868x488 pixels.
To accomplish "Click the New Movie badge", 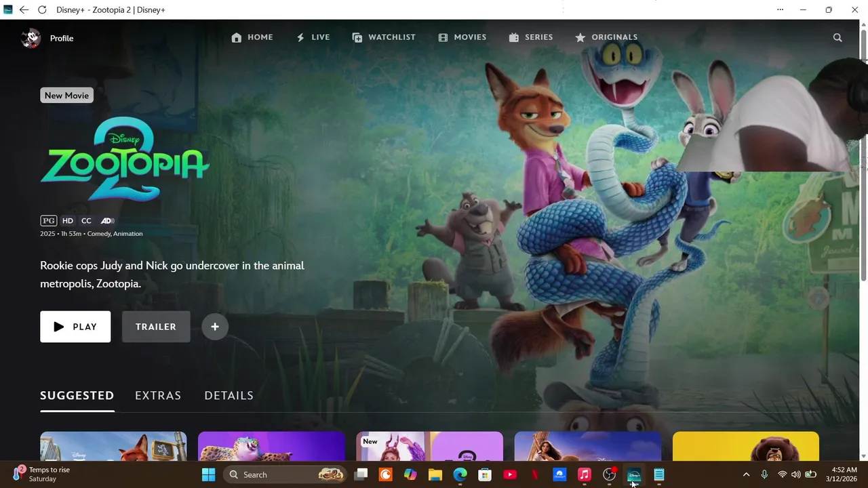I will click(x=66, y=96).
